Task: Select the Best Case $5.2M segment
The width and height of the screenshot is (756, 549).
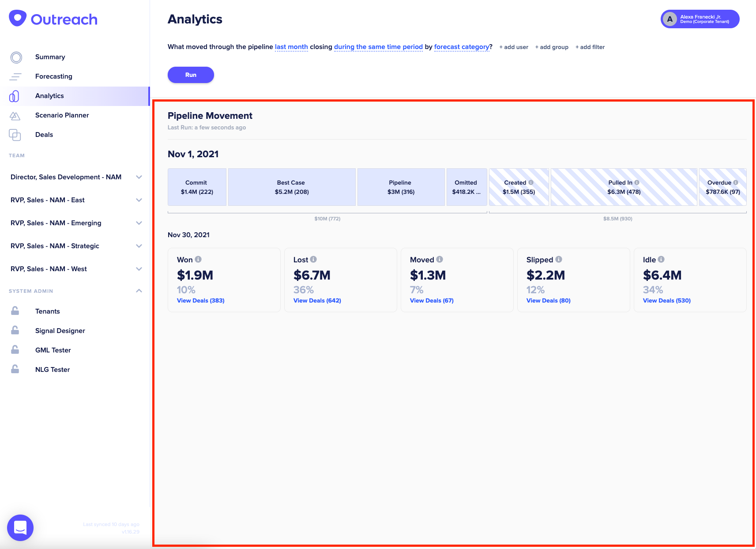Action: pos(292,187)
